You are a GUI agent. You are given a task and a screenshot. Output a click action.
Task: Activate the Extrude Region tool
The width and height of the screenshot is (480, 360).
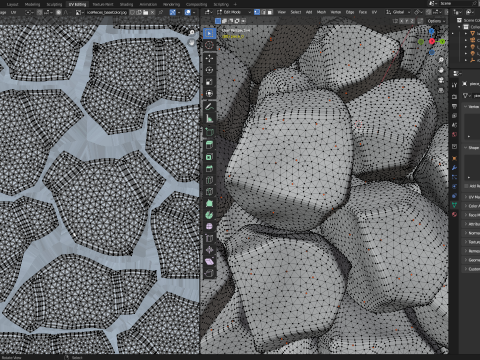pos(209,145)
